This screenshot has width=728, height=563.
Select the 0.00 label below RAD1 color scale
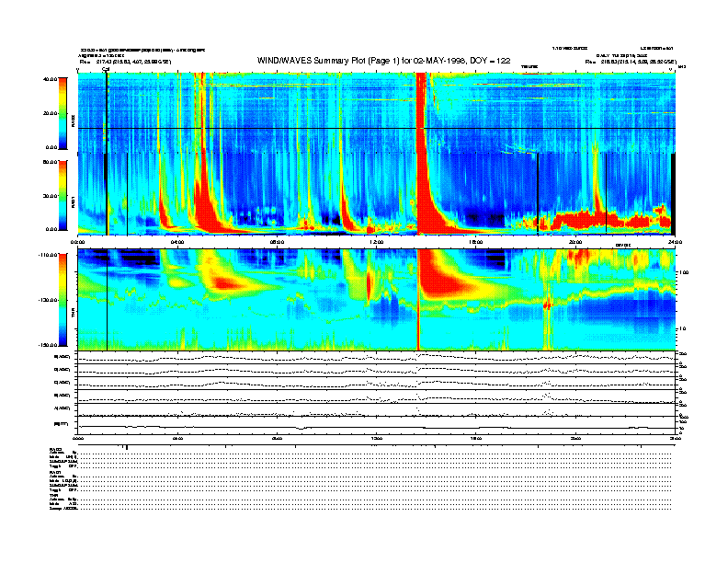point(51,229)
